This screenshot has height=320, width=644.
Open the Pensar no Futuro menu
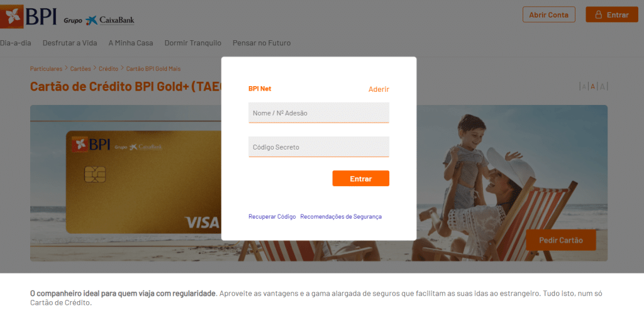[262, 43]
